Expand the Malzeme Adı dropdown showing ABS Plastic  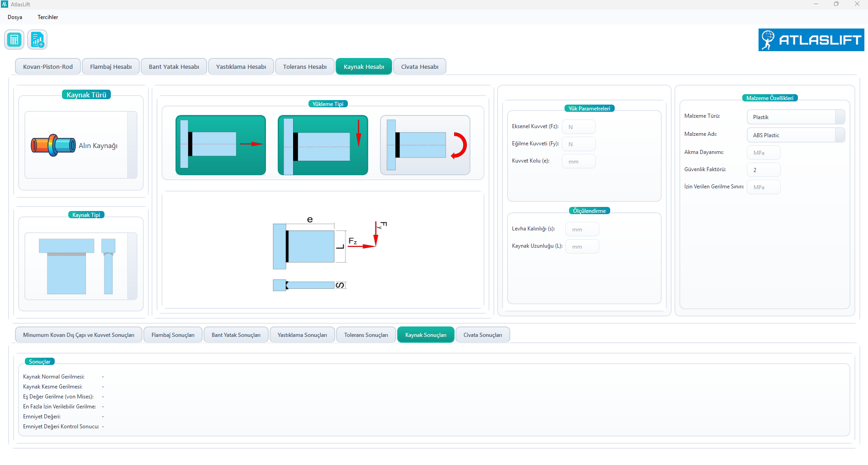tap(795, 135)
